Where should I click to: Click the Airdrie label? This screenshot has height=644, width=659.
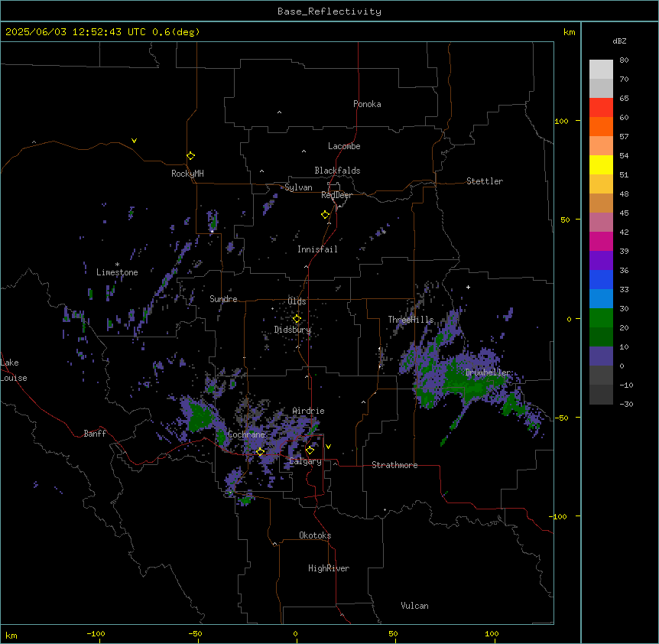coord(308,411)
